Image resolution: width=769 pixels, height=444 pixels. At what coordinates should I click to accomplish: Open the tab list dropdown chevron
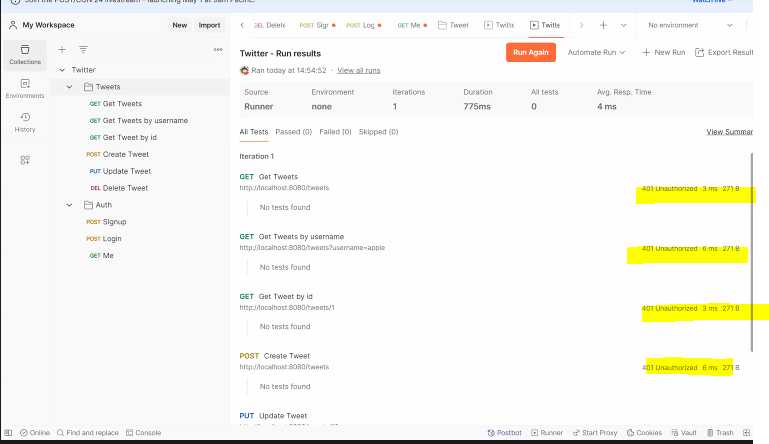point(623,25)
